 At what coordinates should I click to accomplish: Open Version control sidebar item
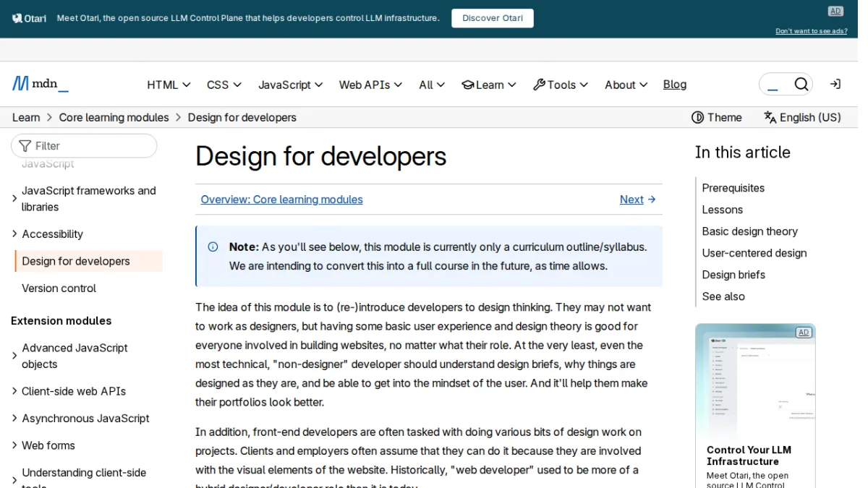click(x=59, y=288)
